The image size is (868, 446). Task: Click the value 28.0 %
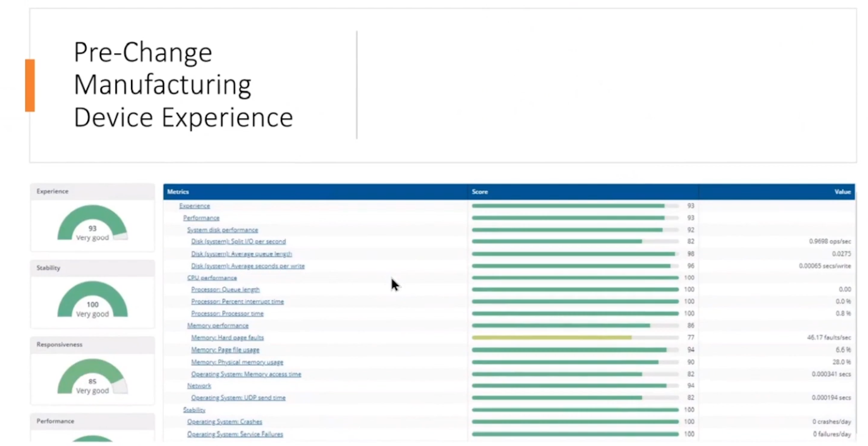pos(842,362)
